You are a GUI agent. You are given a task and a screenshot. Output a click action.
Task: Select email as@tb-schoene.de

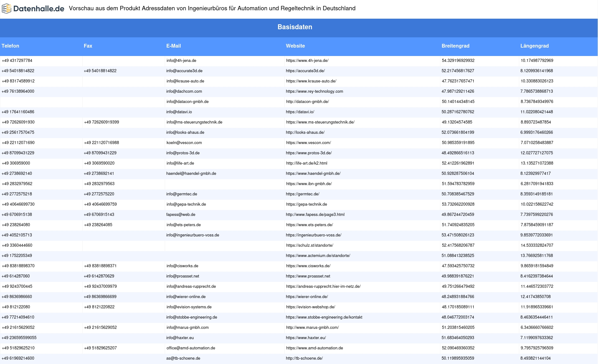click(x=183, y=358)
